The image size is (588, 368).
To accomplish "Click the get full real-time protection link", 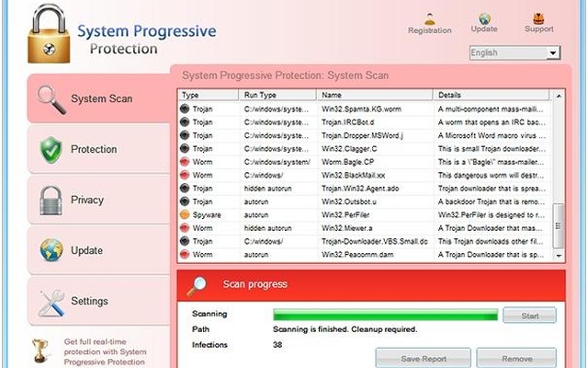I will click(x=105, y=351).
